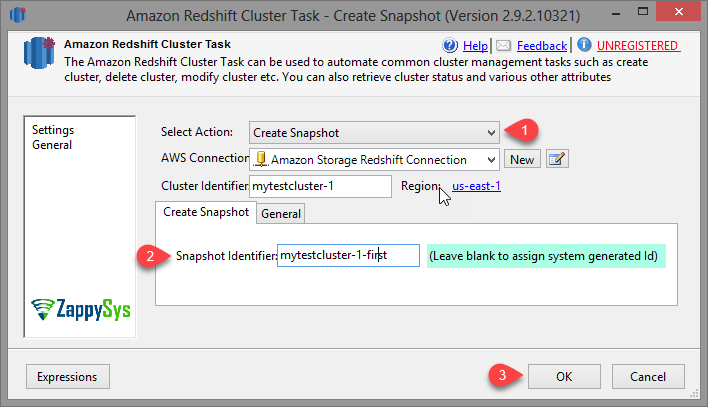Screen dimensions: 708x407
Task: Click the Redshift cluster header icon
Action: (39, 53)
